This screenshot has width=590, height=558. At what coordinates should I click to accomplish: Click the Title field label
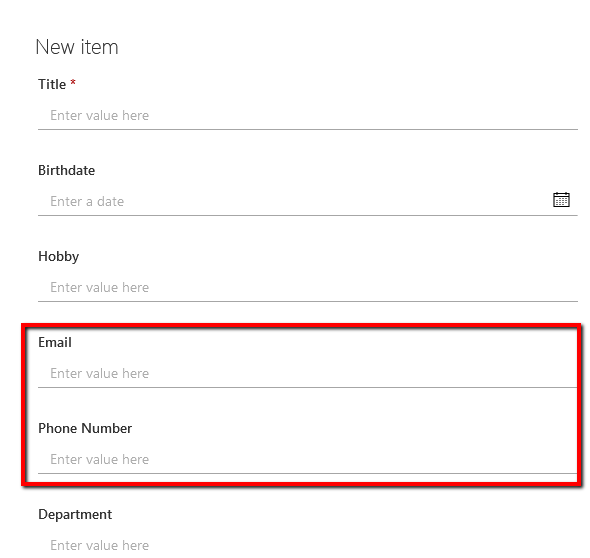52,84
